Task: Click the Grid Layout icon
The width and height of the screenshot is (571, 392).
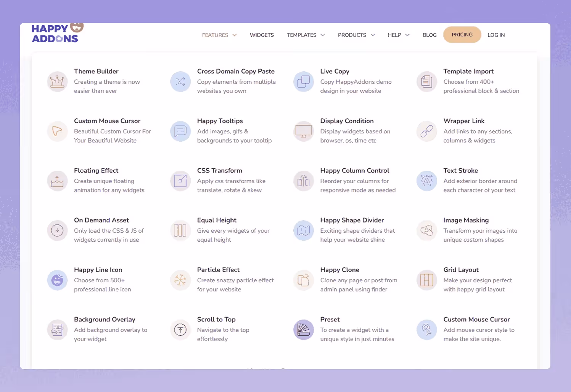Action: point(427,280)
